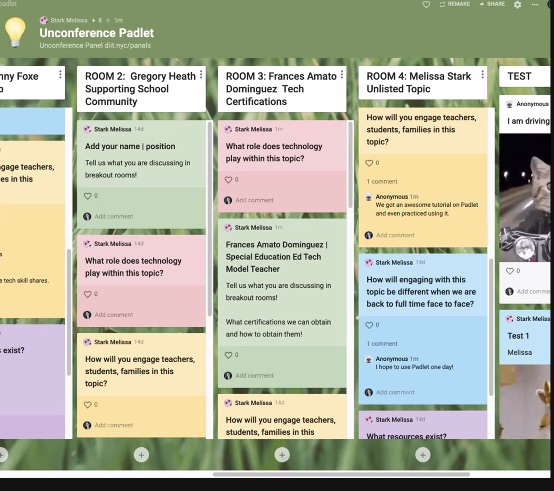
Task: Click 'What certifications we can obtain' text
Action: point(278,328)
